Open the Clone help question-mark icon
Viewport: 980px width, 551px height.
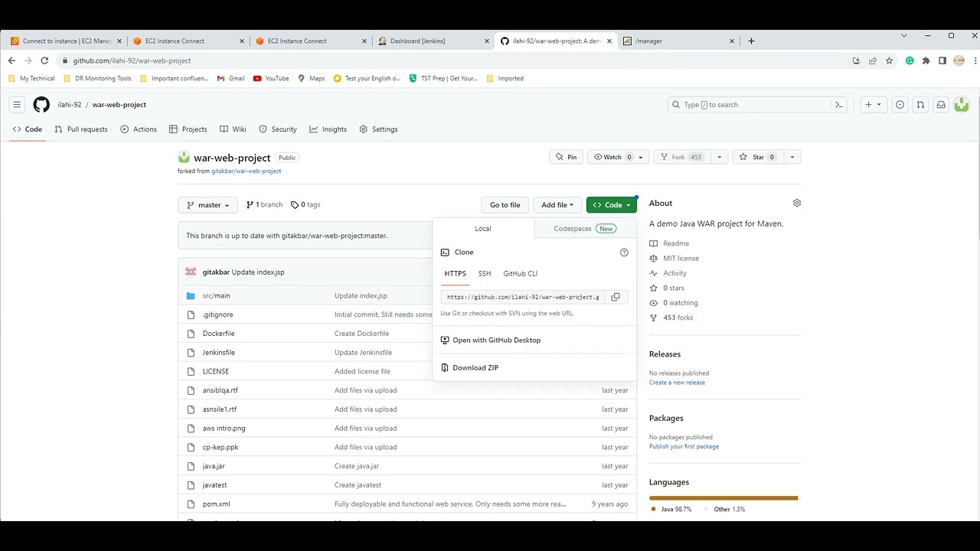point(624,253)
